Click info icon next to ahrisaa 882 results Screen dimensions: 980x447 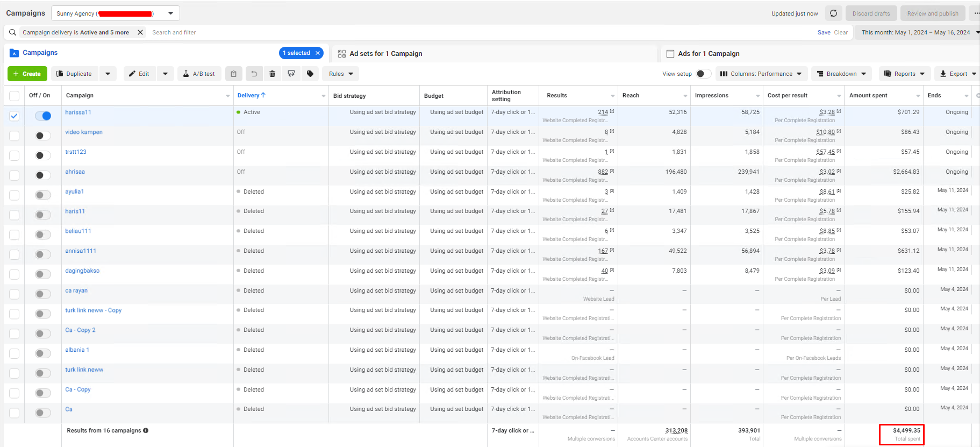(x=612, y=171)
